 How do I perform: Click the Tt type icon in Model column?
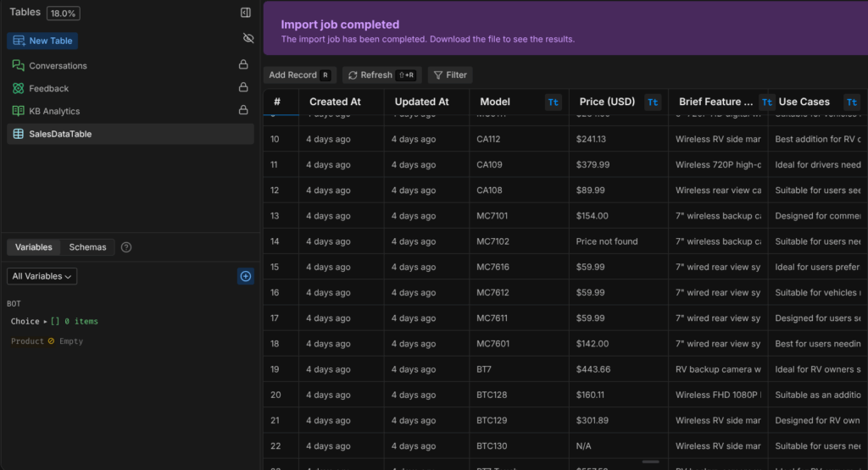tap(553, 102)
